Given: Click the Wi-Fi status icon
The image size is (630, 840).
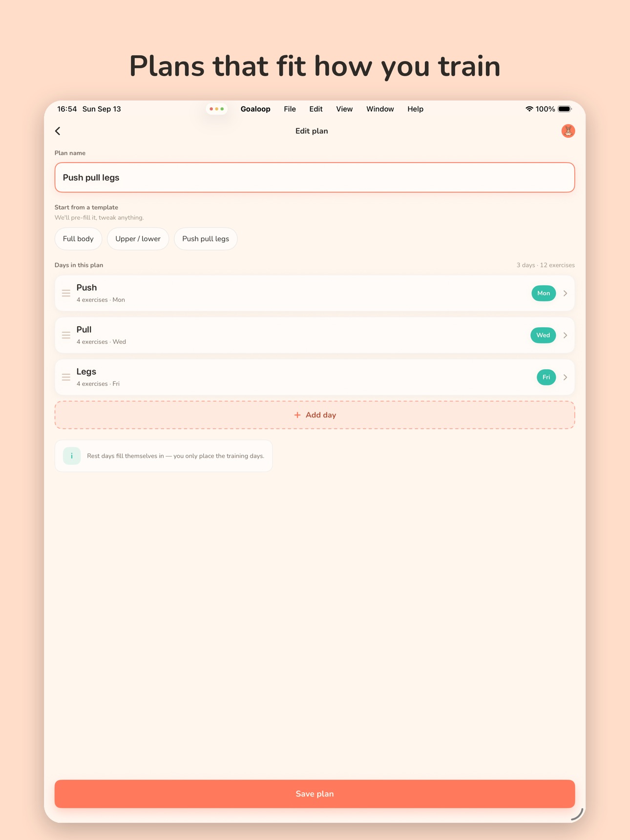Looking at the screenshot, I should coord(529,109).
